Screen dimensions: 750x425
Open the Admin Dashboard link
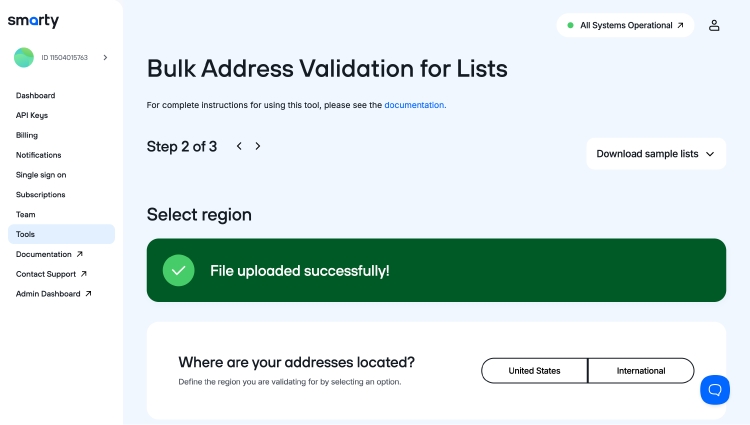pos(54,294)
